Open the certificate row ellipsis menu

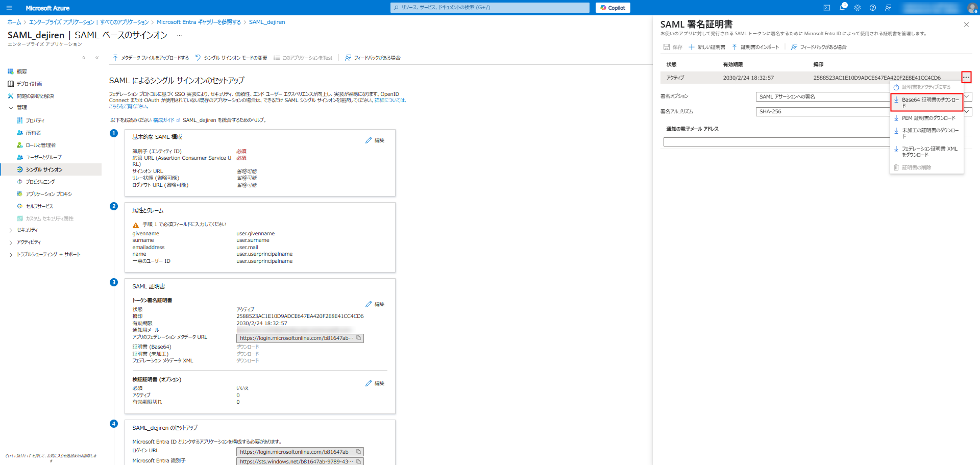pyautogui.click(x=966, y=78)
